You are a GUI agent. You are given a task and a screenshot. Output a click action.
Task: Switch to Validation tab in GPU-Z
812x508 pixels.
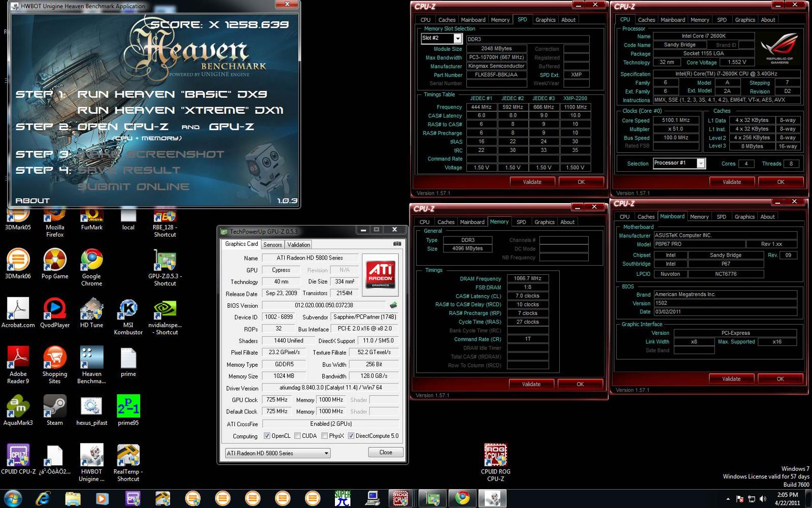(x=298, y=244)
